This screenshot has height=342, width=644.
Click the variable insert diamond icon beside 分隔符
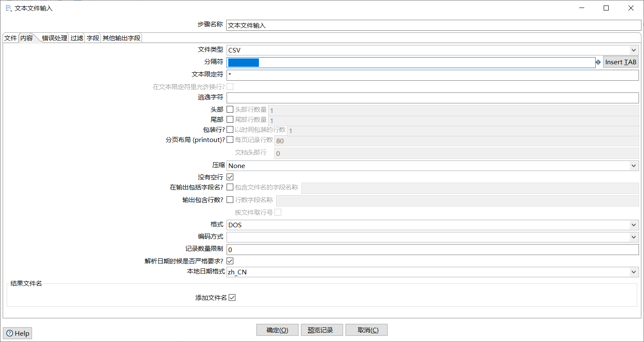click(x=598, y=62)
